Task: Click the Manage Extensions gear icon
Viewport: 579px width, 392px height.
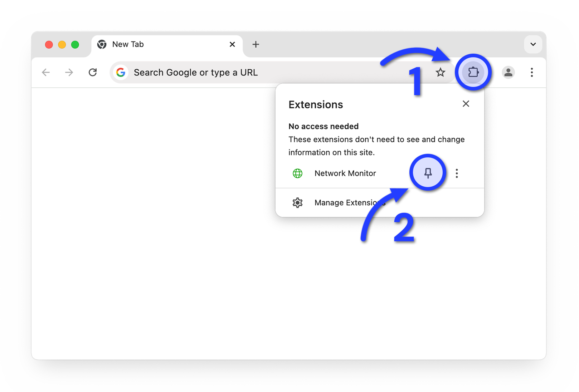Action: [x=297, y=203]
